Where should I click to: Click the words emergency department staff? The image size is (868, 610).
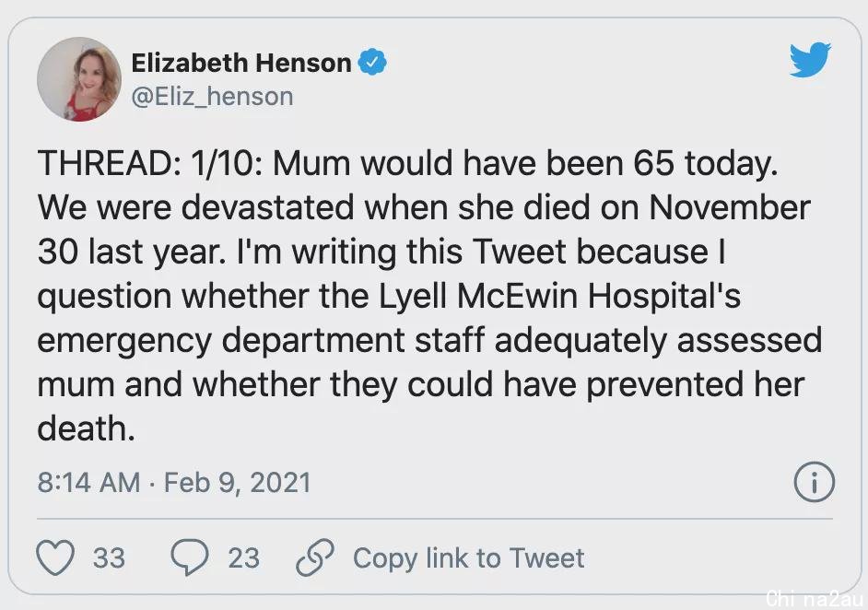[262, 341]
